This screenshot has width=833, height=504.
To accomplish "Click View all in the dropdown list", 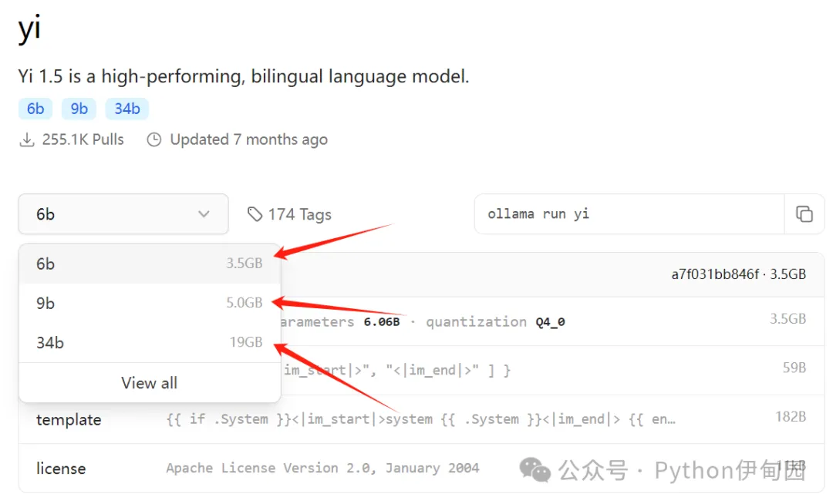I will click(x=150, y=382).
